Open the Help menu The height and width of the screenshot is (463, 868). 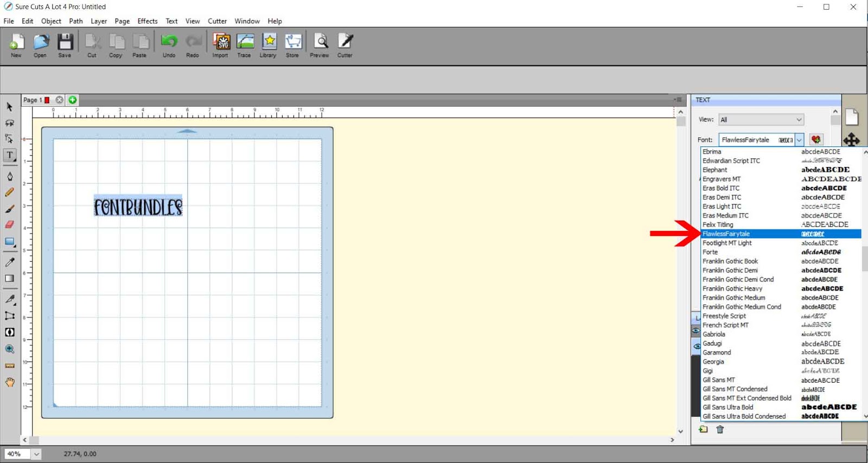(275, 21)
